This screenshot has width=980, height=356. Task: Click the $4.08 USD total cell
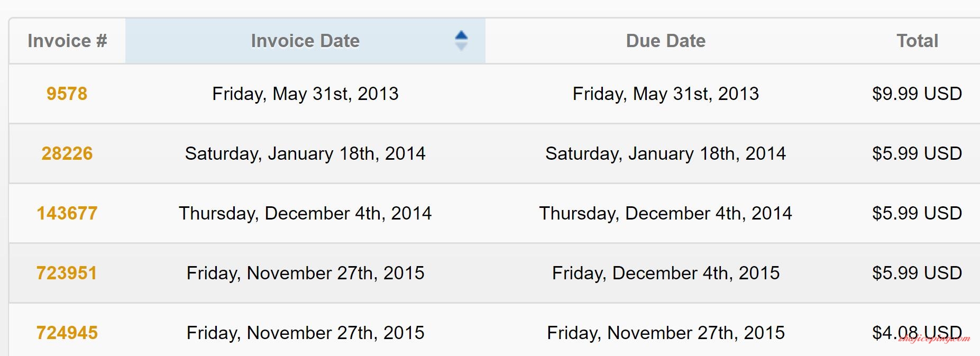point(917,333)
